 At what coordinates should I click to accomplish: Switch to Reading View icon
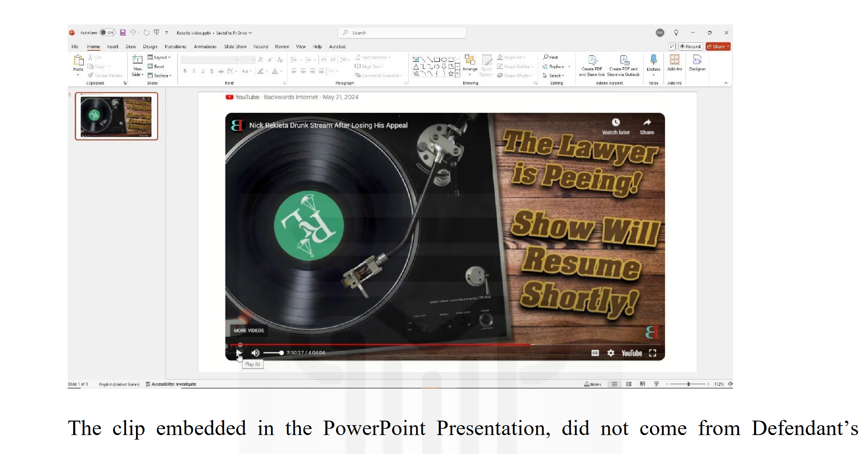click(x=643, y=384)
